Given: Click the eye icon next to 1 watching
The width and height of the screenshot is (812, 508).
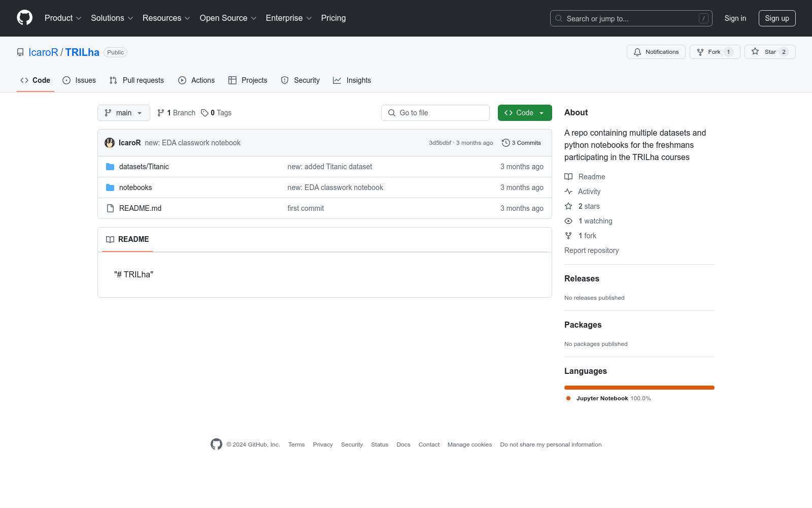Looking at the screenshot, I should (x=568, y=221).
